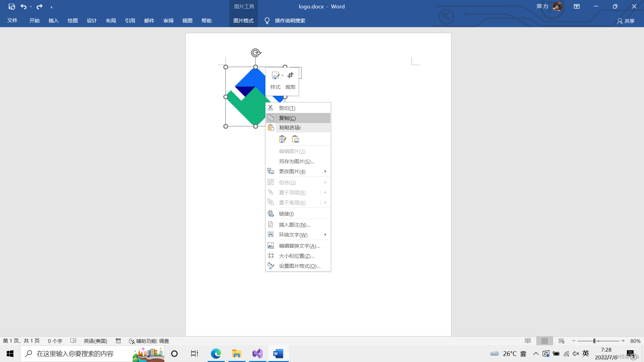Switch to Read Mode view icon
This screenshot has height=362, width=644.
point(528,341)
